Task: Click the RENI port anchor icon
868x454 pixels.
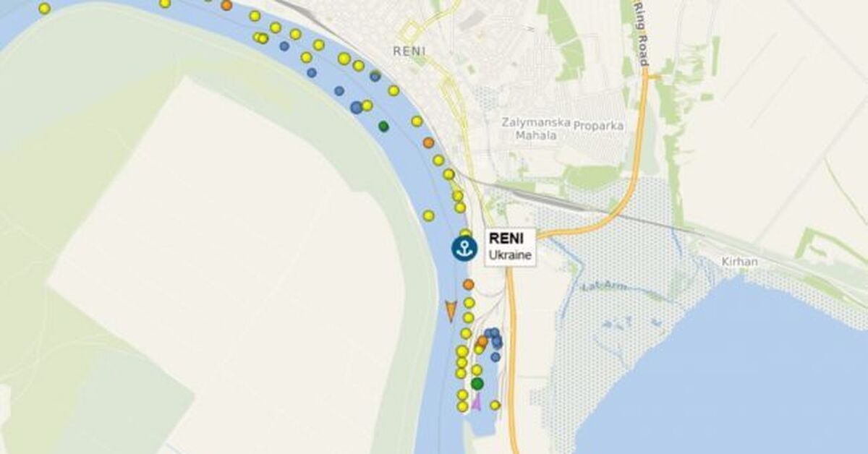Action: coord(464,248)
